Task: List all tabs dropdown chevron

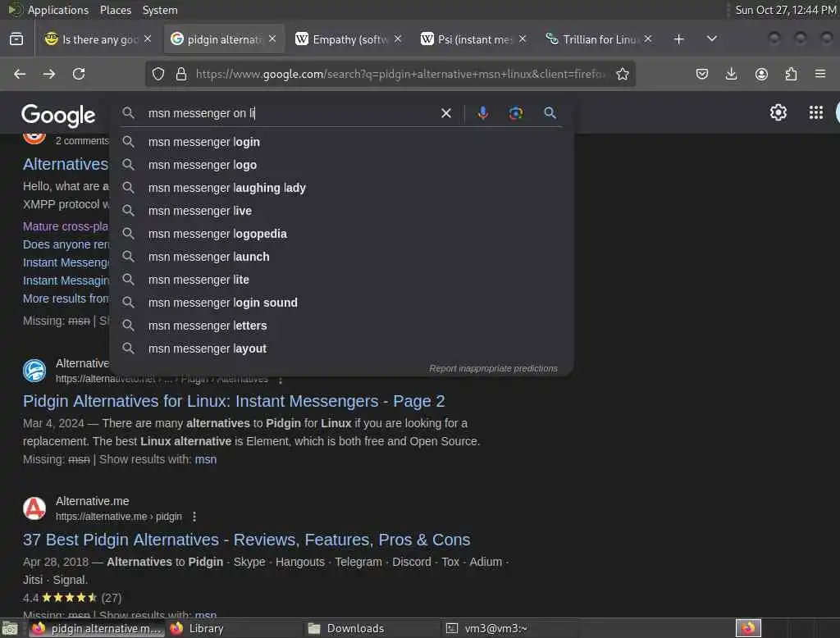Action: [x=711, y=39]
